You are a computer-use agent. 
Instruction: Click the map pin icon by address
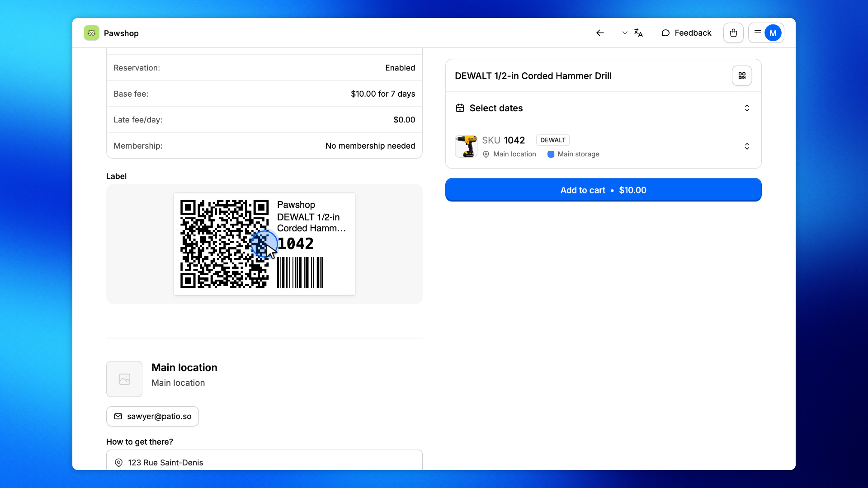click(x=118, y=463)
